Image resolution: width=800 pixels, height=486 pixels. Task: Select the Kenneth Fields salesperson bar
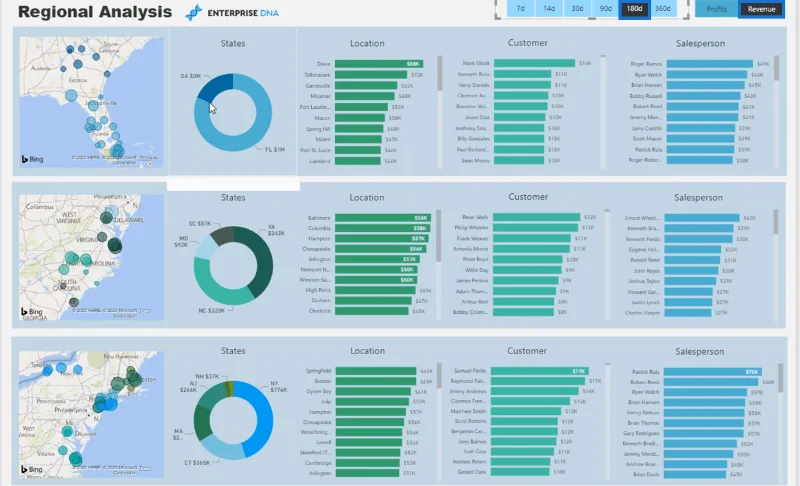[698, 239]
